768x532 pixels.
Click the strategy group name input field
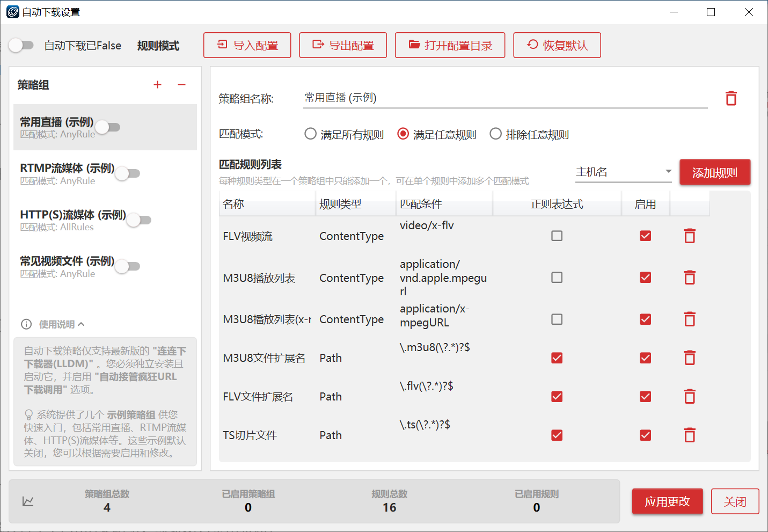(504, 98)
